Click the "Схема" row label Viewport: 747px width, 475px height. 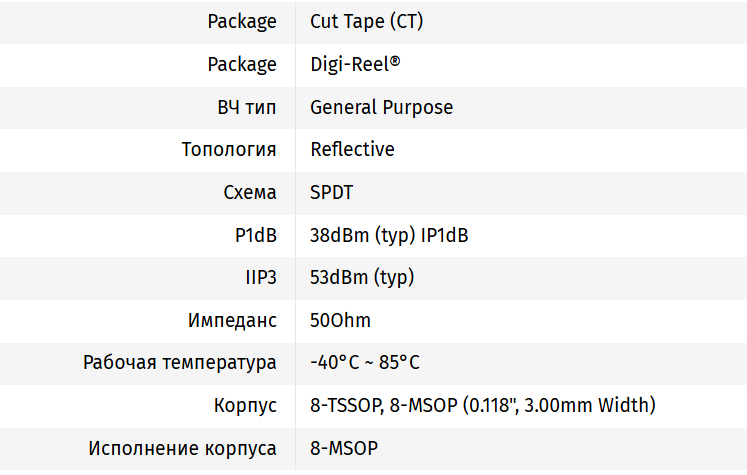(x=250, y=192)
